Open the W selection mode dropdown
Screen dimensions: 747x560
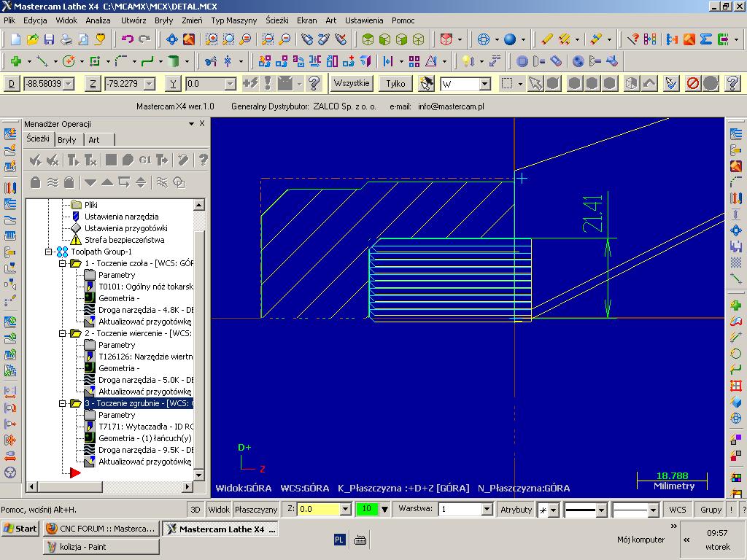coord(485,85)
